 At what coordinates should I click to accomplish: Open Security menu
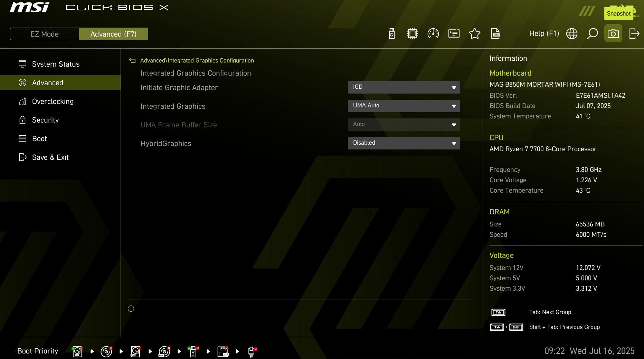(x=60, y=120)
